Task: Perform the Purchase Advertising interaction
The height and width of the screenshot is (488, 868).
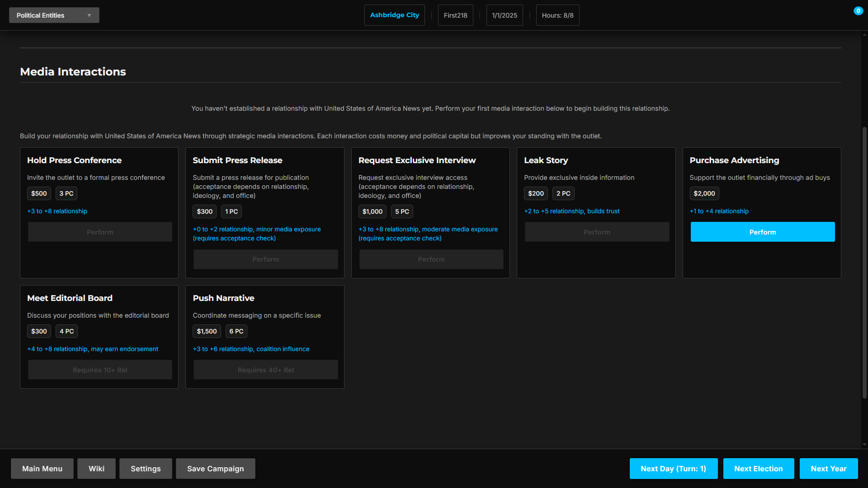Action: [x=762, y=232]
